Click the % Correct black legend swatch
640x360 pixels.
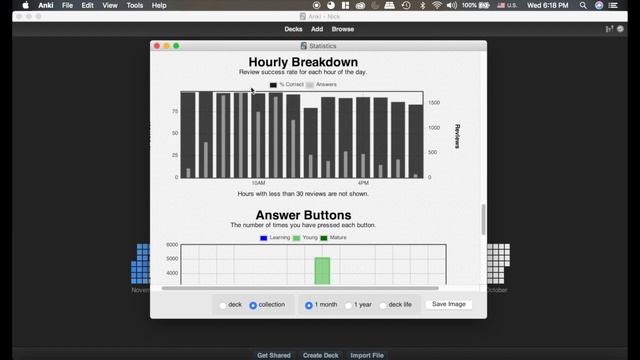273,85
